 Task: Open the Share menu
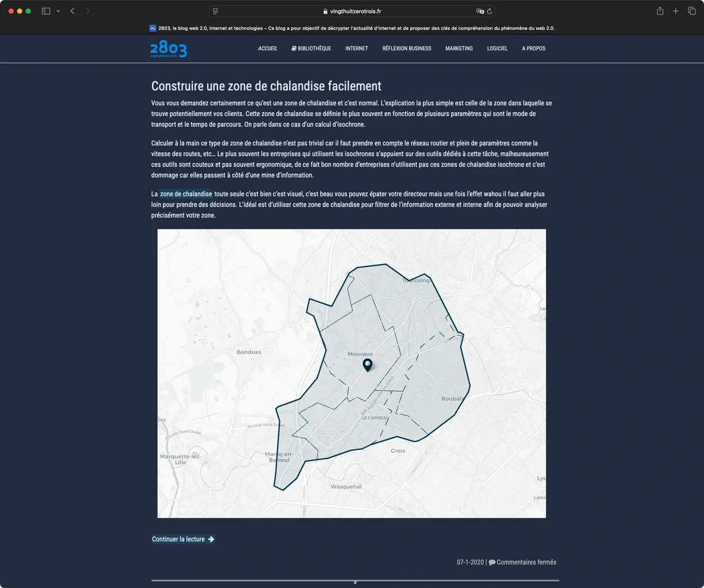pyautogui.click(x=660, y=11)
